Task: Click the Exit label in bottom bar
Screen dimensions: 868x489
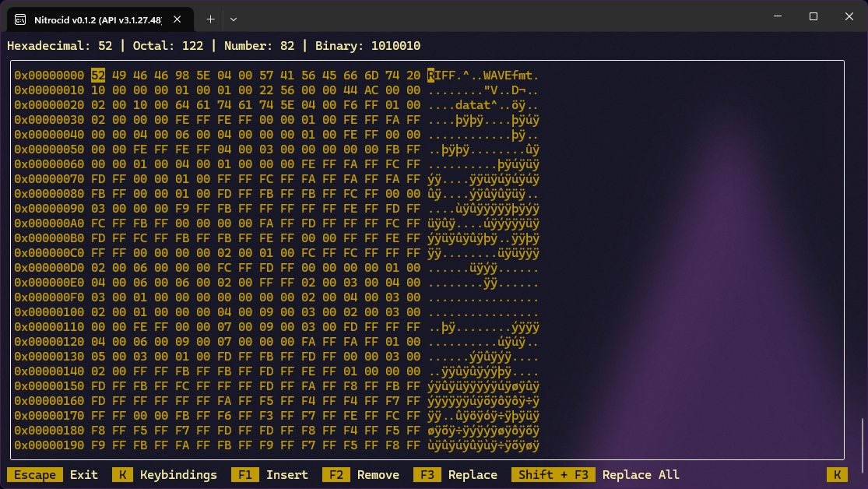Action: coord(84,474)
